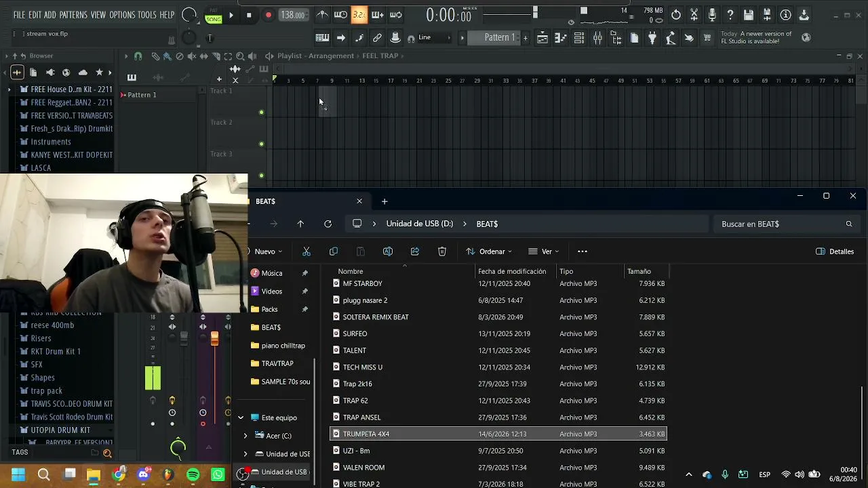Go up one folder level in File Explorer
Image resolution: width=868 pixels, height=488 pixels.
coord(300,224)
